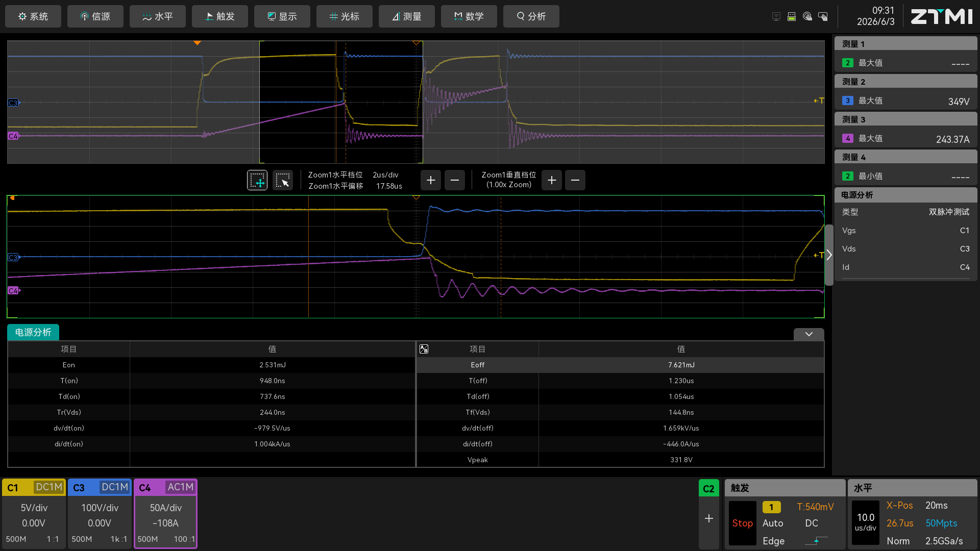Open the 水平 menu
The width and height of the screenshot is (980, 551).
pyautogui.click(x=158, y=16)
